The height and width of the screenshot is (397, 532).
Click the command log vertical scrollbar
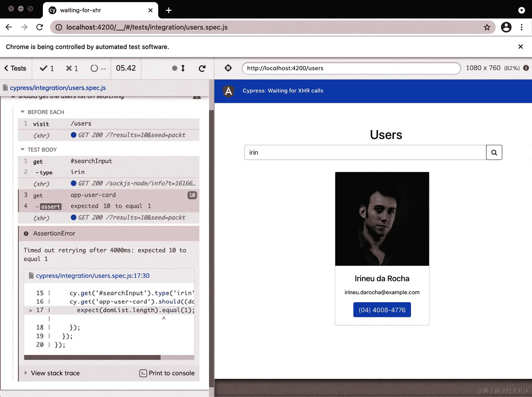pos(212,248)
